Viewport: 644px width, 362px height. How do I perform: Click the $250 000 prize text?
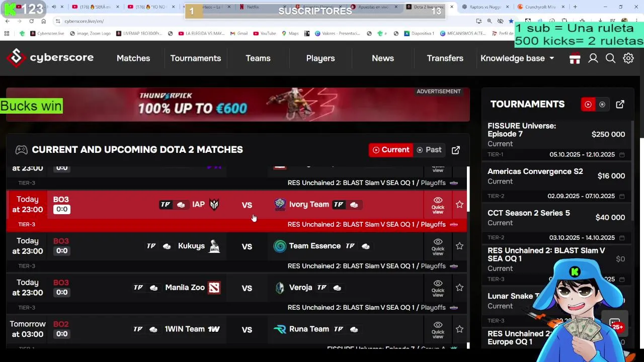[608, 134]
